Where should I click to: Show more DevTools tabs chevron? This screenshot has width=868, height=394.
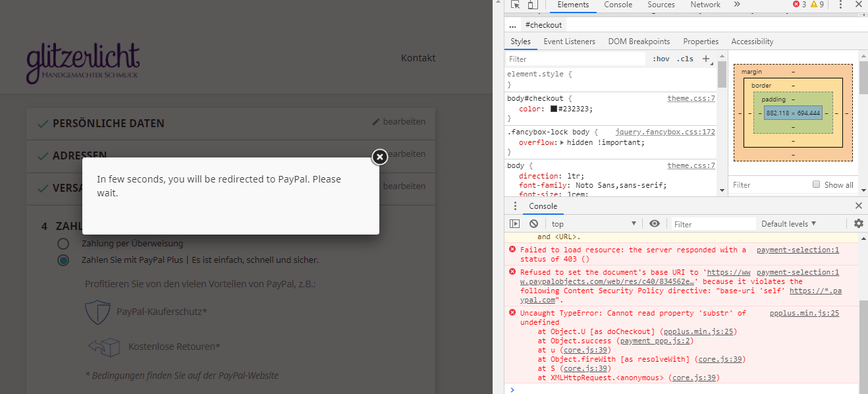[736, 5]
